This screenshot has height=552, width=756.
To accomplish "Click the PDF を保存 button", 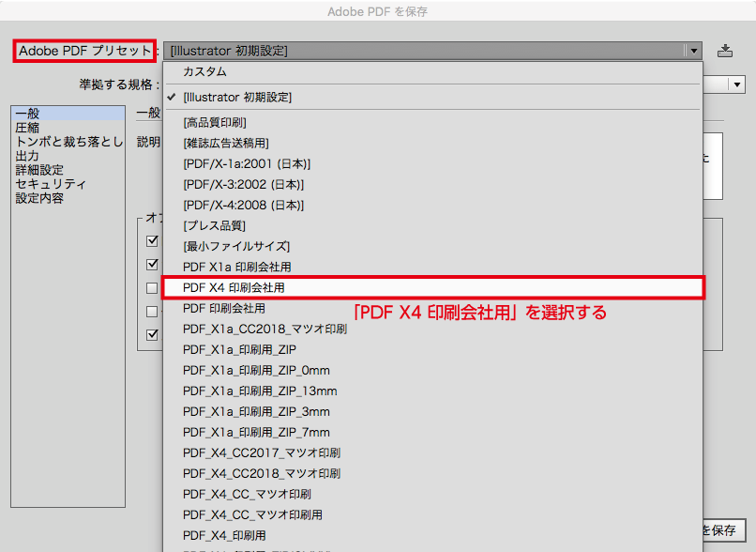I will point(724,530).
